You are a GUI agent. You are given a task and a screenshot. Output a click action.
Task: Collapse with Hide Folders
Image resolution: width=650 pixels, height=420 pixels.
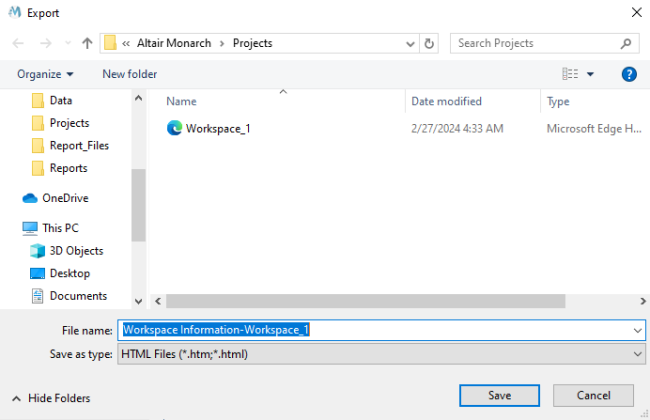(51, 398)
